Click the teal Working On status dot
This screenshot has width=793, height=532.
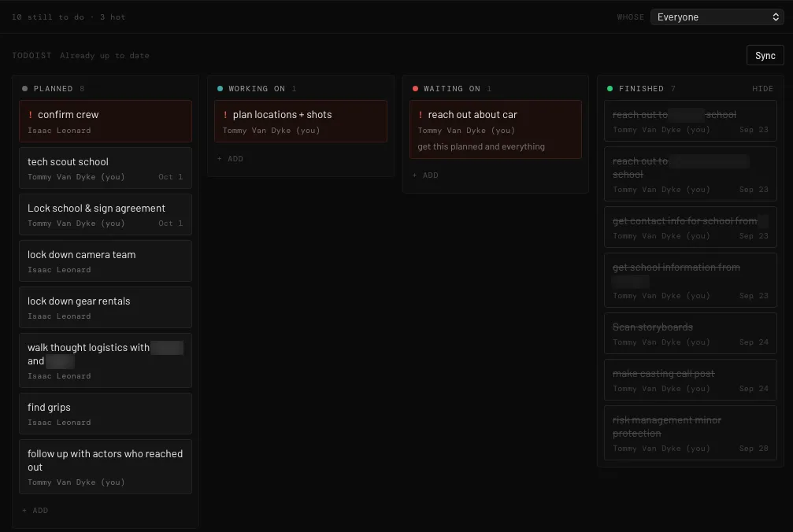pyautogui.click(x=220, y=89)
